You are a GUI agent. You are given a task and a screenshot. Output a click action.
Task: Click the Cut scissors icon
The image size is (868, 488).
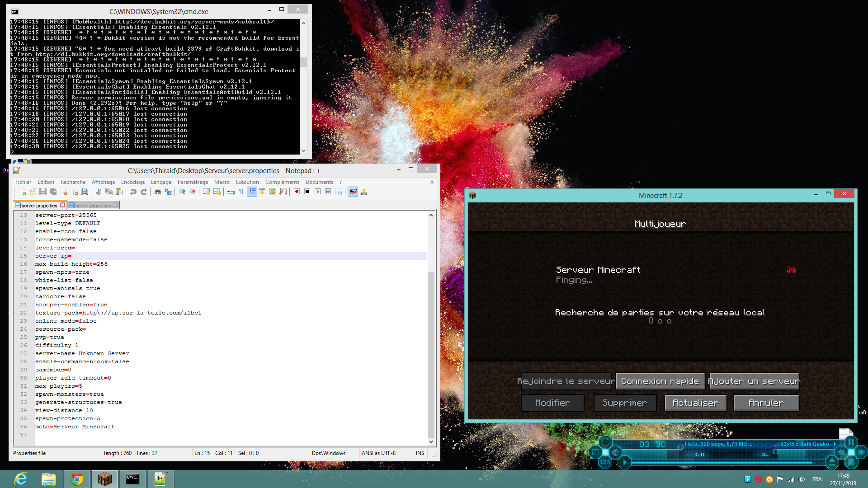pos(99,192)
